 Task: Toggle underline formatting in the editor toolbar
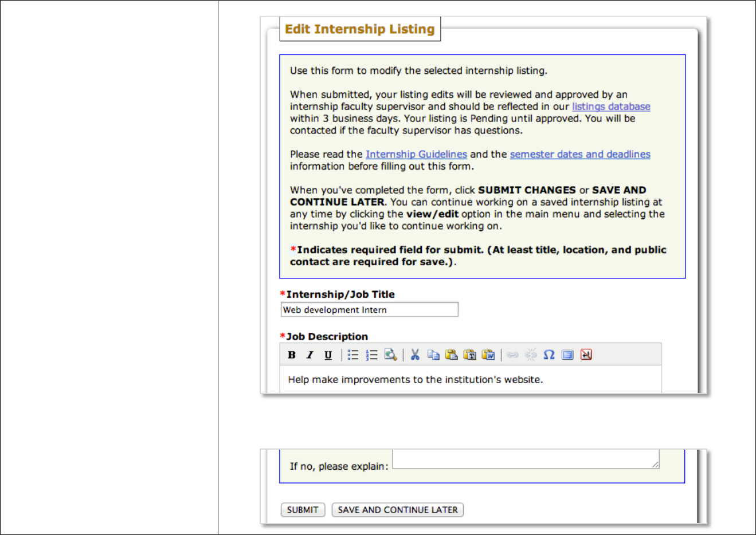pyautogui.click(x=328, y=355)
